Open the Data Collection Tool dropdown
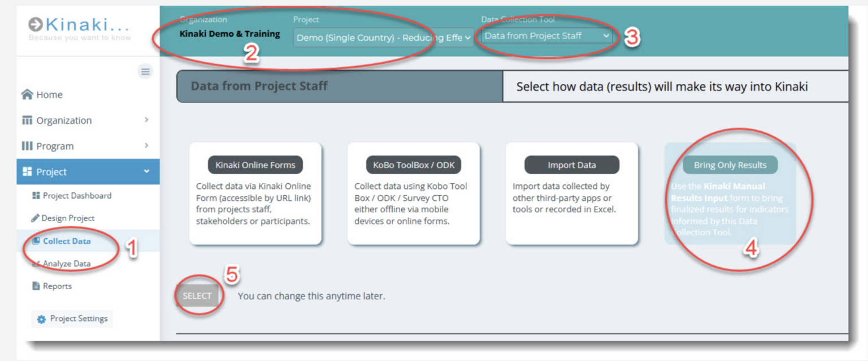 (x=546, y=36)
